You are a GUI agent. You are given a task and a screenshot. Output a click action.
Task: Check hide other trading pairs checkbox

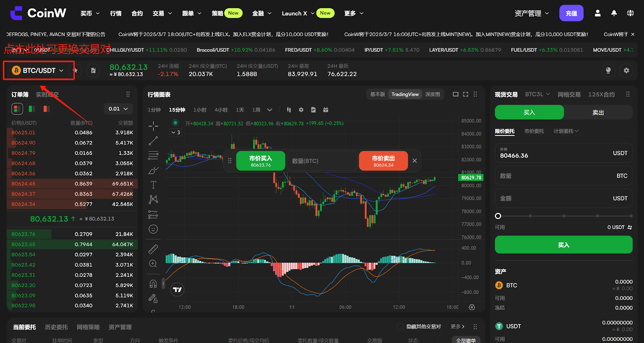click(x=400, y=326)
